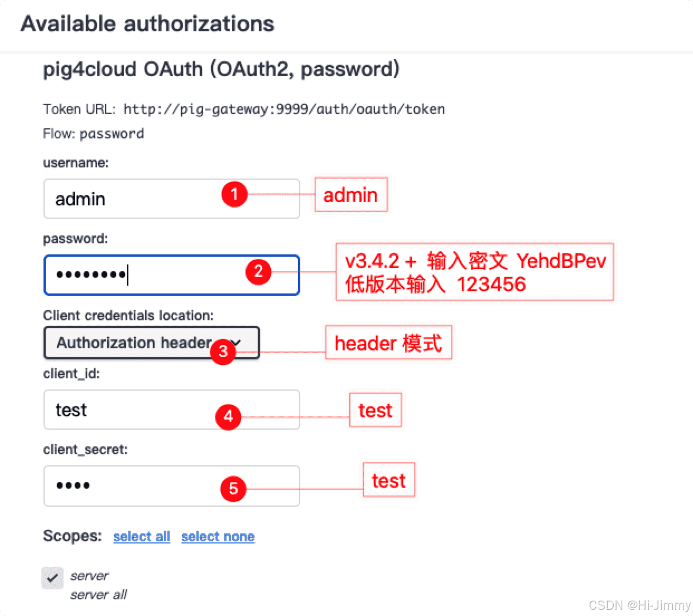Click the "select none" link
Screen dimensions: 693x616
click(218, 536)
